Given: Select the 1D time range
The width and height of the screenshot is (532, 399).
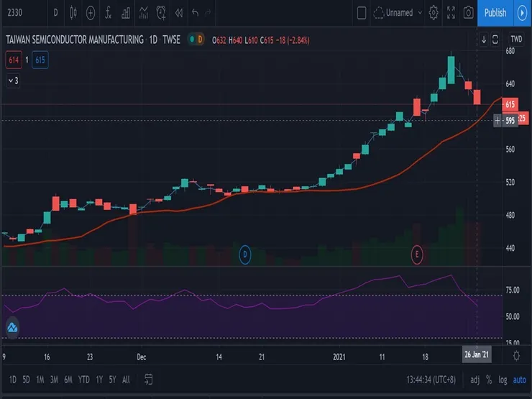Looking at the screenshot, I should 12,380.
